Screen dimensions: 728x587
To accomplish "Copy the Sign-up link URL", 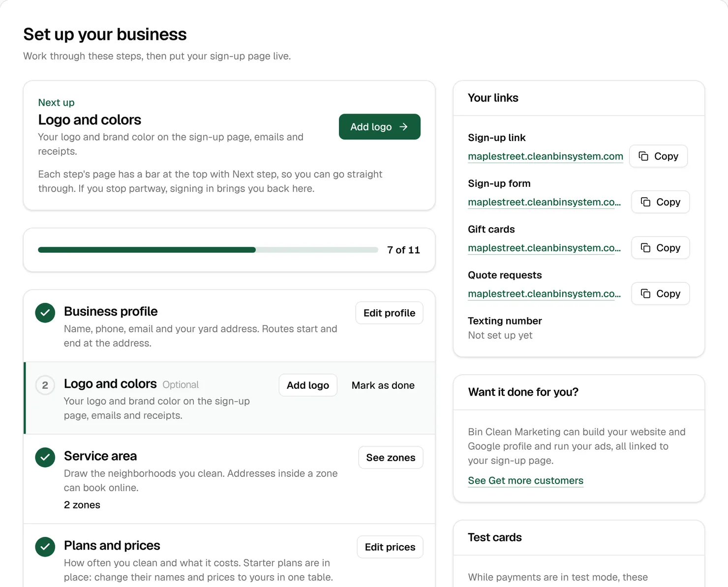I will point(658,156).
